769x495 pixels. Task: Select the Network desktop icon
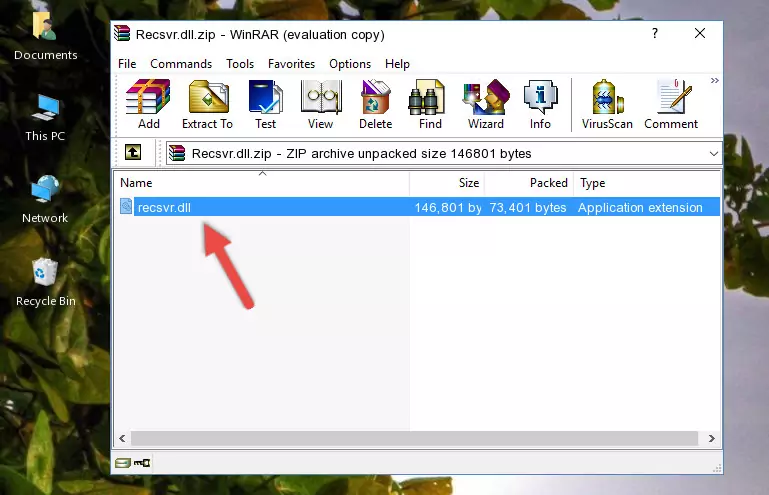[45, 200]
